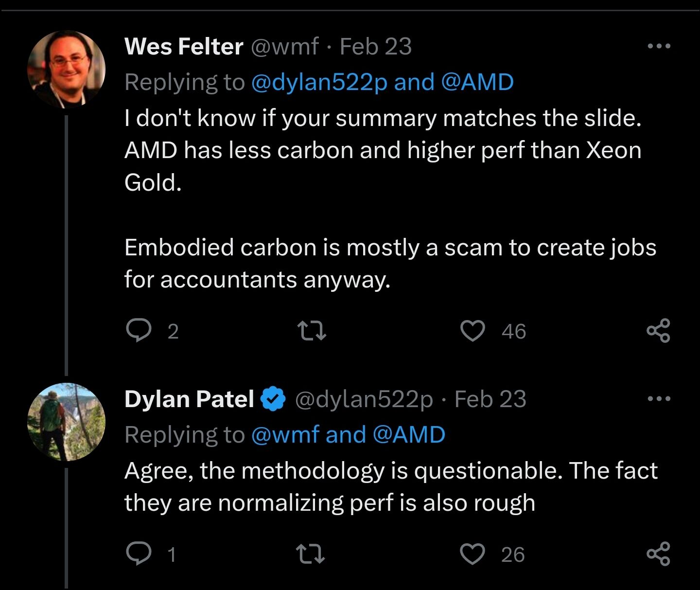Click Dylan Patel's verified badge
Image resolution: width=700 pixels, height=590 pixels.
[x=273, y=399]
